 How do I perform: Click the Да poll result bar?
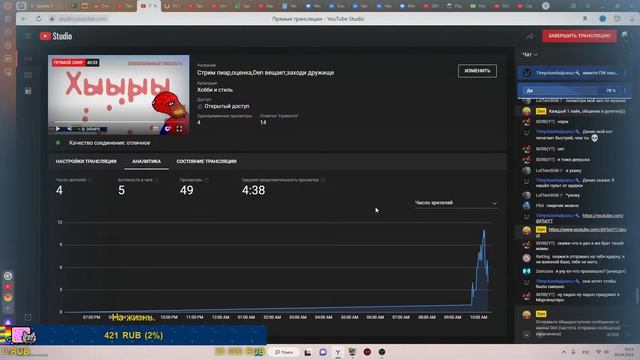click(x=571, y=90)
